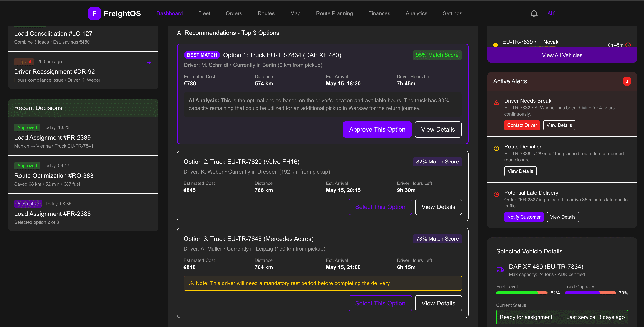
Task: View Details for Option 2 truck EU-TR-7829
Action: (x=438, y=207)
